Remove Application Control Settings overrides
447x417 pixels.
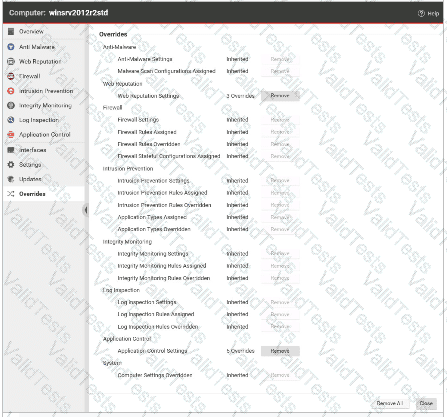click(280, 351)
